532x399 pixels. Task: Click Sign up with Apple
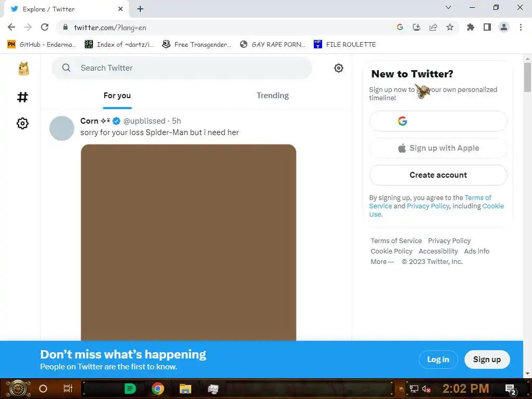point(438,148)
